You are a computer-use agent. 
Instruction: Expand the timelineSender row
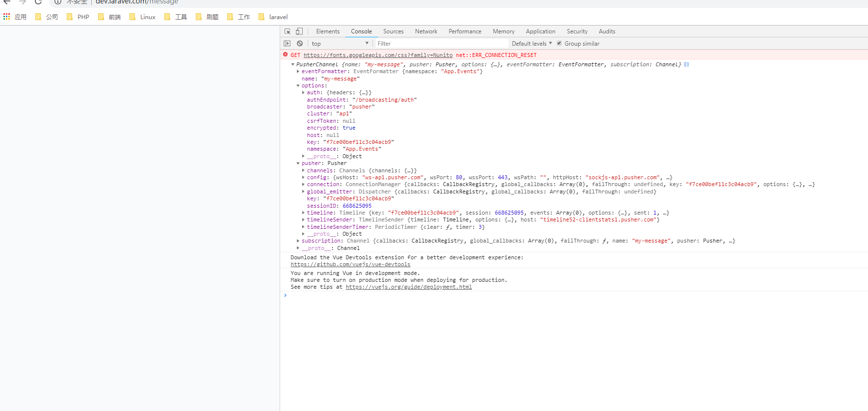coord(303,220)
